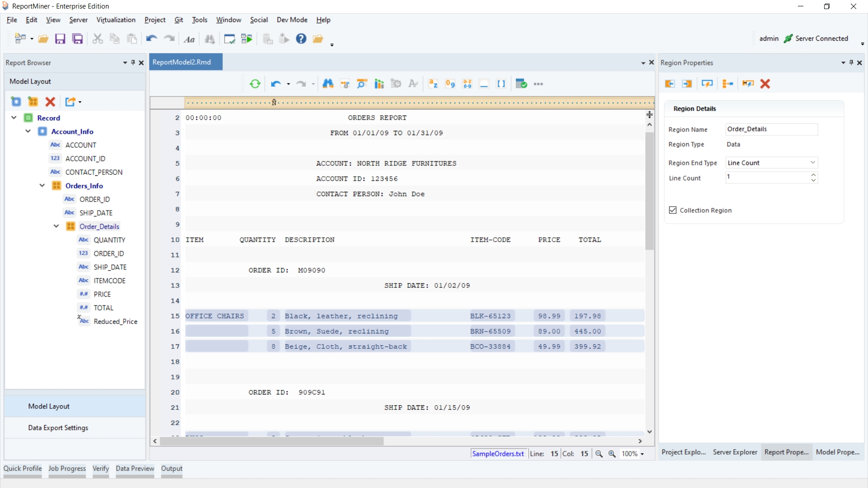The height and width of the screenshot is (488, 868).
Task: Toggle the Collection Region checkbox
Action: (x=673, y=211)
